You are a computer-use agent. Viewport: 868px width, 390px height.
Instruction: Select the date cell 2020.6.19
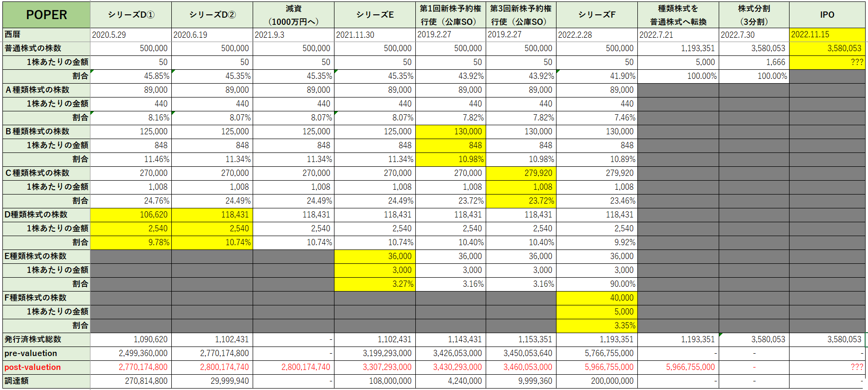coord(212,34)
